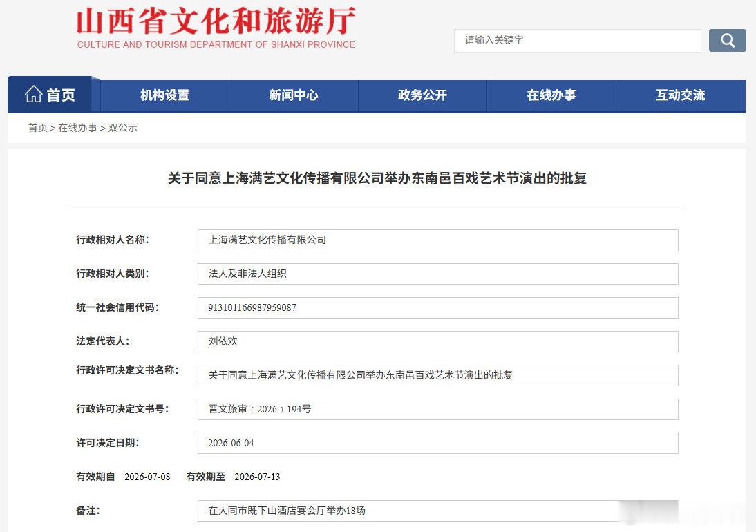
Task: Open the 互动交流 menu
Action: [x=680, y=95]
